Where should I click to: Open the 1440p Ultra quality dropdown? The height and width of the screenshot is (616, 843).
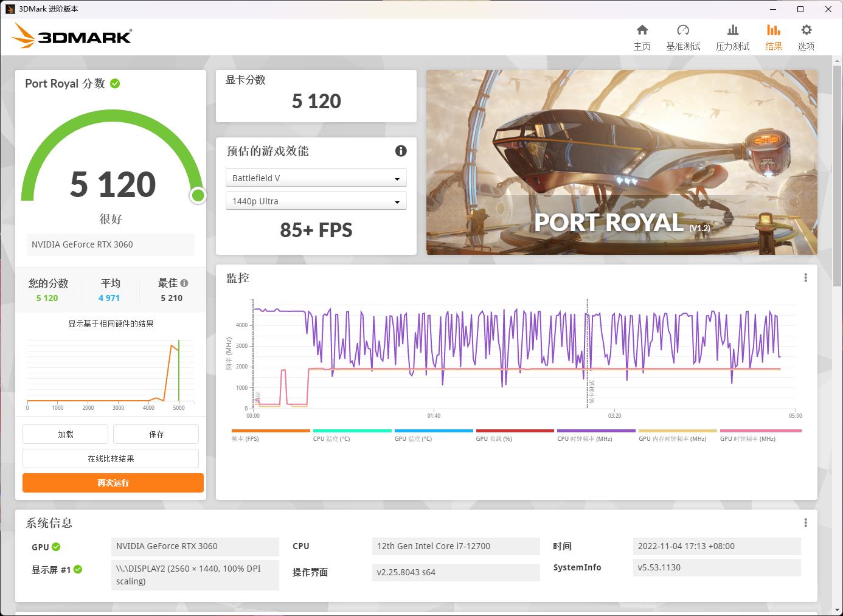click(x=316, y=201)
